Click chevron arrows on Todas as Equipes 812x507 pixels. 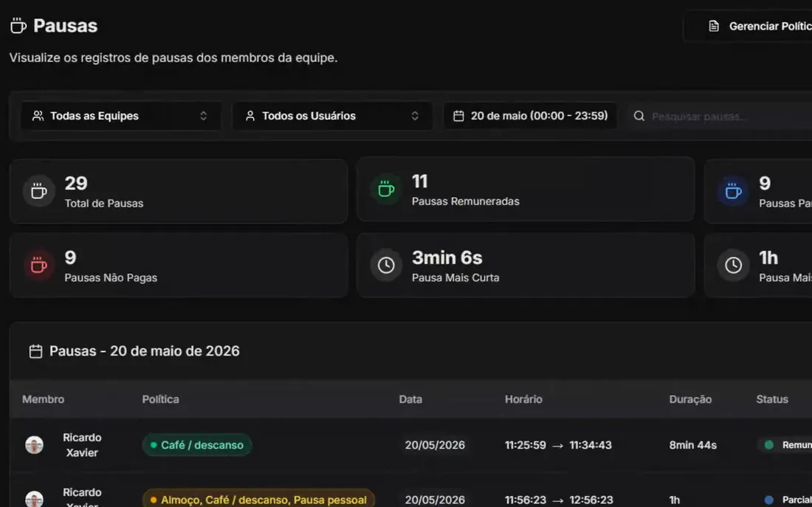pyautogui.click(x=204, y=116)
